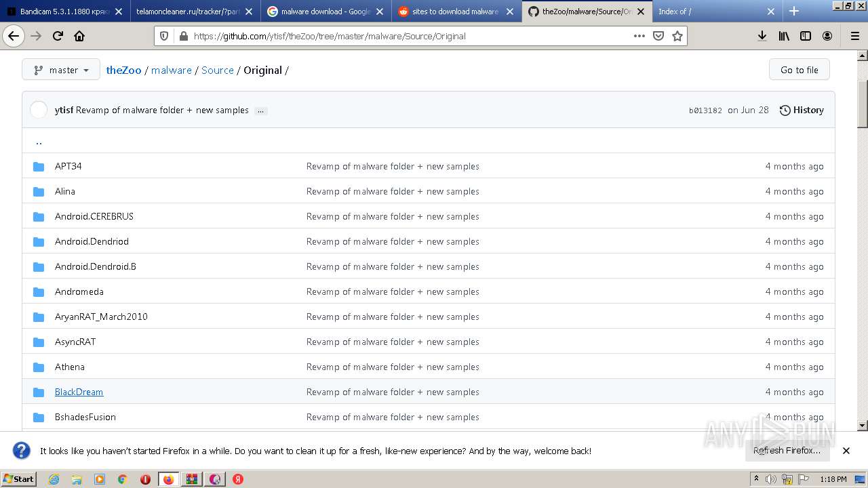The image size is (868, 488).
Task: Click the taskbar clock 1:18 PM
Action: pyautogui.click(x=833, y=479)
